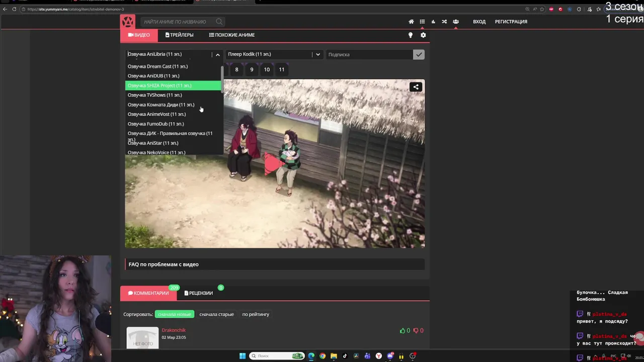Open the ratings bar chart icon
The image size is (644, 362).
[433, 22]
